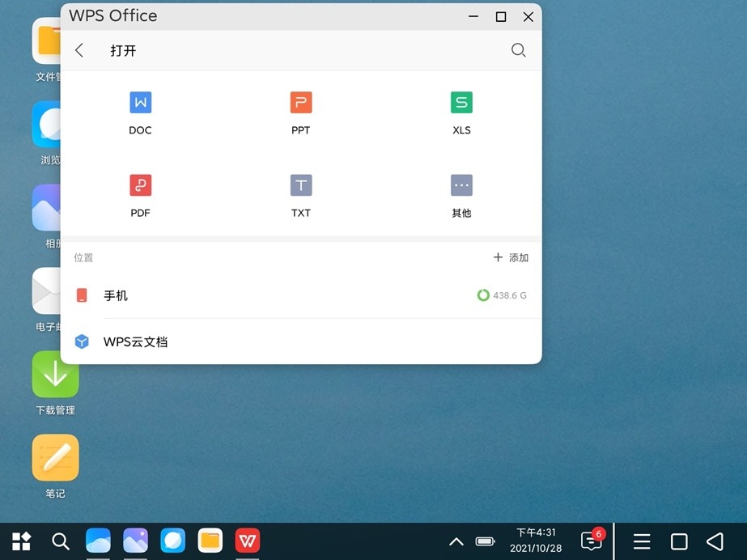Go back using the left arrow
747x560 pixels.
tap(79, 50)
